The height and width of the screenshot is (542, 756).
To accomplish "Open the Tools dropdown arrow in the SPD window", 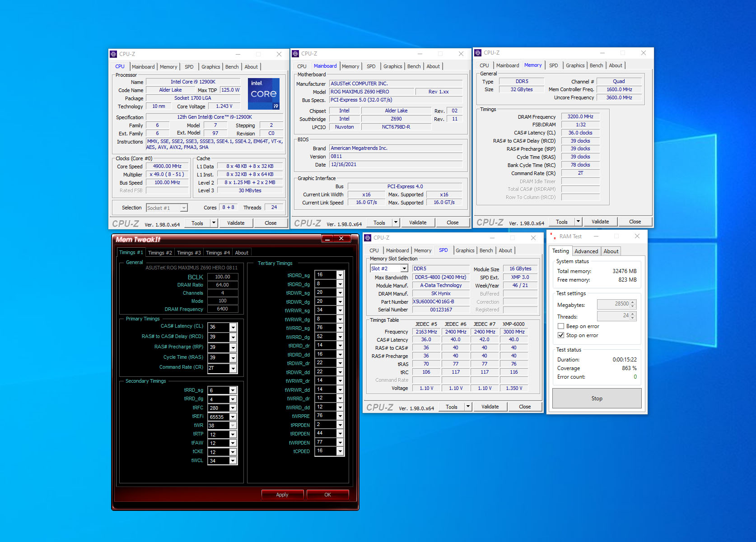I will 468,407.
